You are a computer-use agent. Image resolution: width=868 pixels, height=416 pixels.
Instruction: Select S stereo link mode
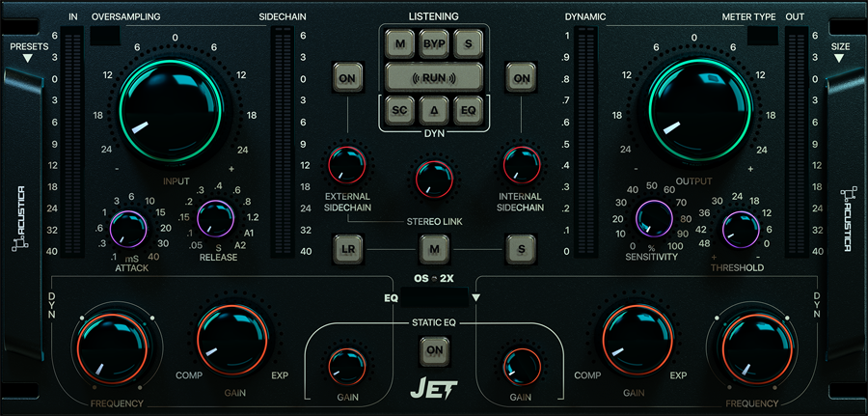(x=521, y=249)
